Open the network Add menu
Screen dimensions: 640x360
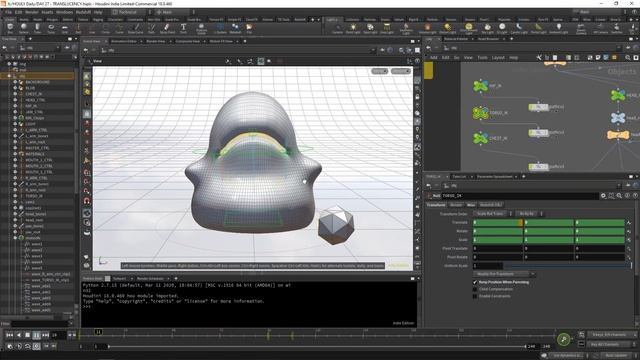(434, 58)
